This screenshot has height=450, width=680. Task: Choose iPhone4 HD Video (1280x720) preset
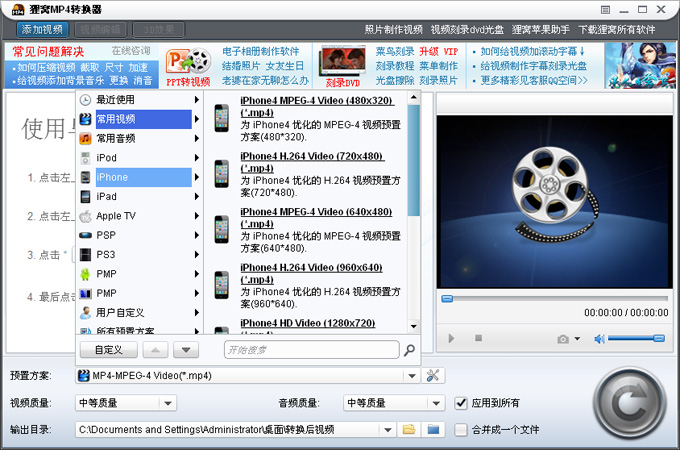pos(306,326)
